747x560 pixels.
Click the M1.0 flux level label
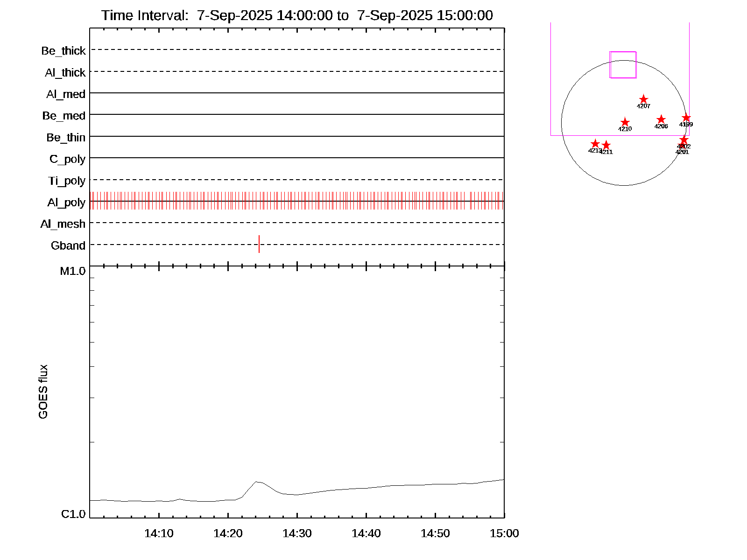[73, 271]
